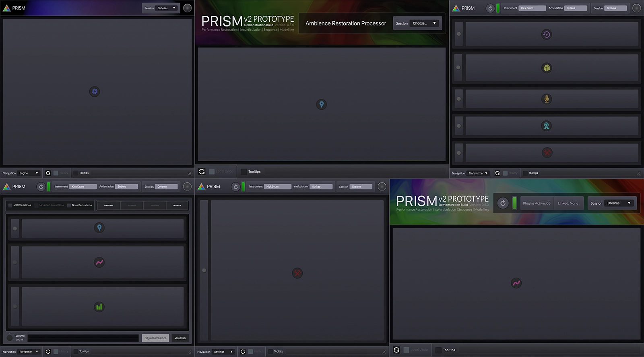Click the pink trend line icon in Performer
The image size is (644, 357).
(99, 262)
